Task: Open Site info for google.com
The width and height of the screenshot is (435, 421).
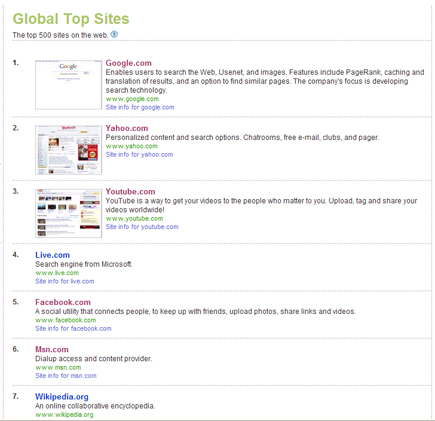Action: pos(140,107)
